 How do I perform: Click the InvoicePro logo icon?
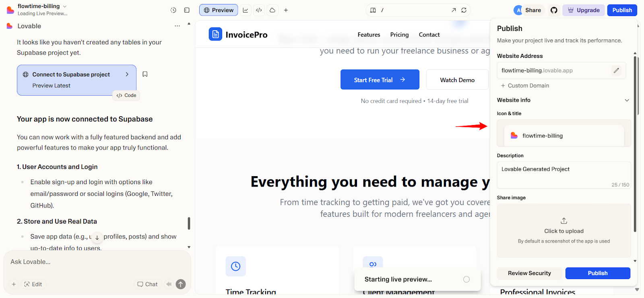pyautogui.click(x=215, y=34)
